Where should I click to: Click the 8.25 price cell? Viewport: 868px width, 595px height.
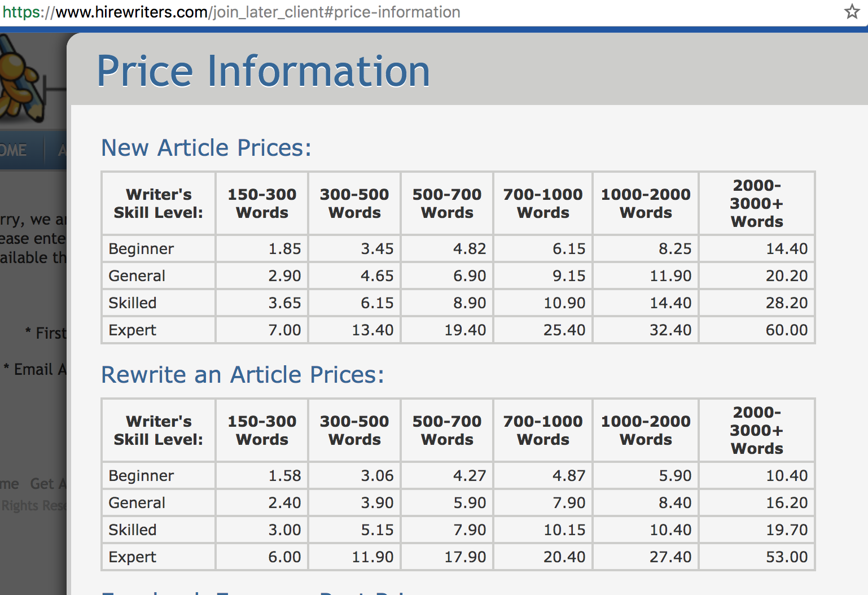pos(646,248)
